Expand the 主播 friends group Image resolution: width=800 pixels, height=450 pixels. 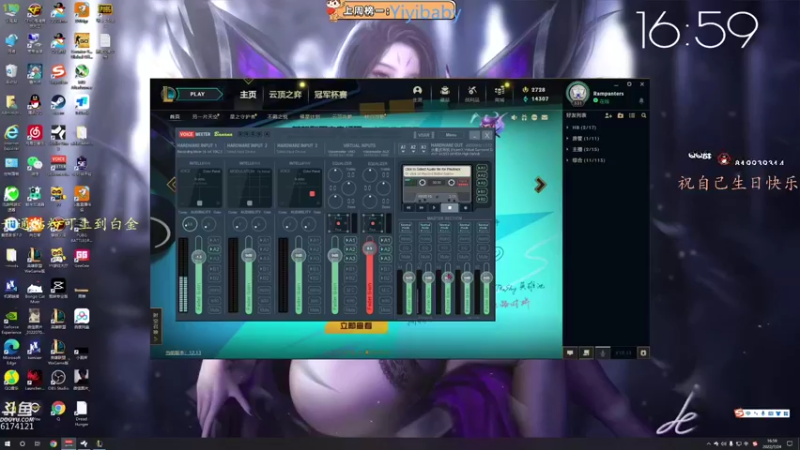(583, 149)
